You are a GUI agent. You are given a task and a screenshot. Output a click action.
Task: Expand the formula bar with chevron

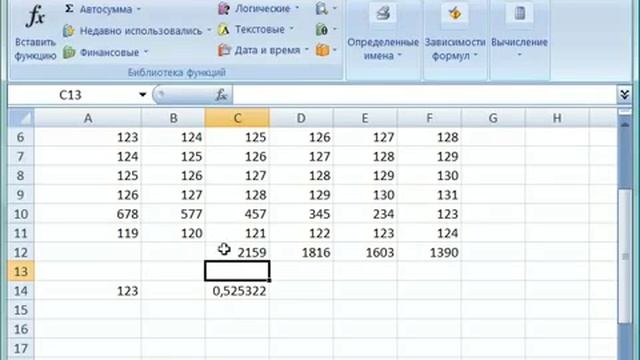[x=624, y=95]
